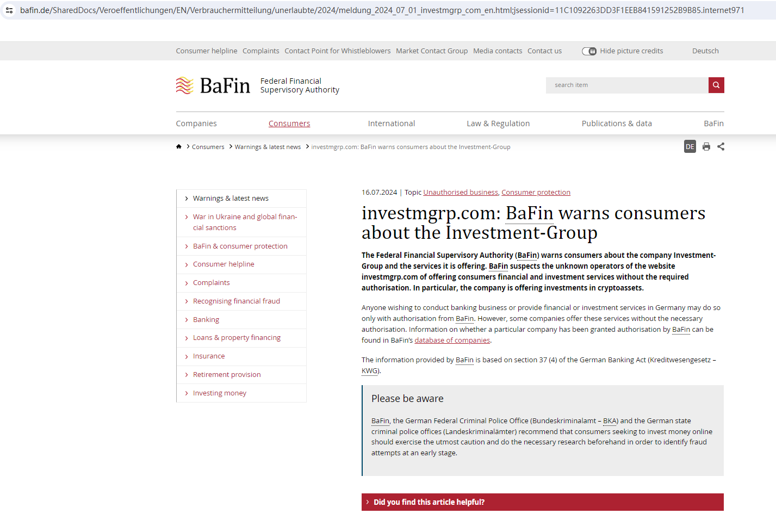Open the database of companies link
776x532 pixels.
coord(452,341)
